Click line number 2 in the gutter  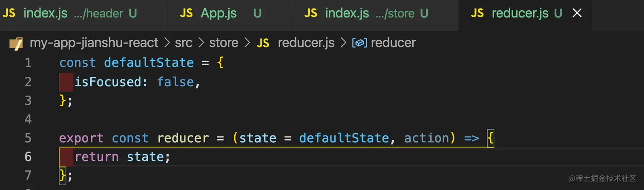click(28, 82)
